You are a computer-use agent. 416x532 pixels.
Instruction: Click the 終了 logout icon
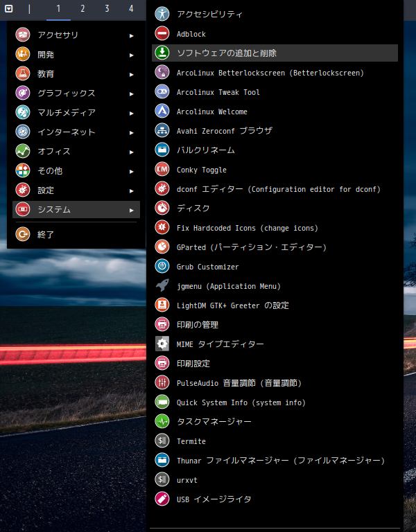(23, 234)
